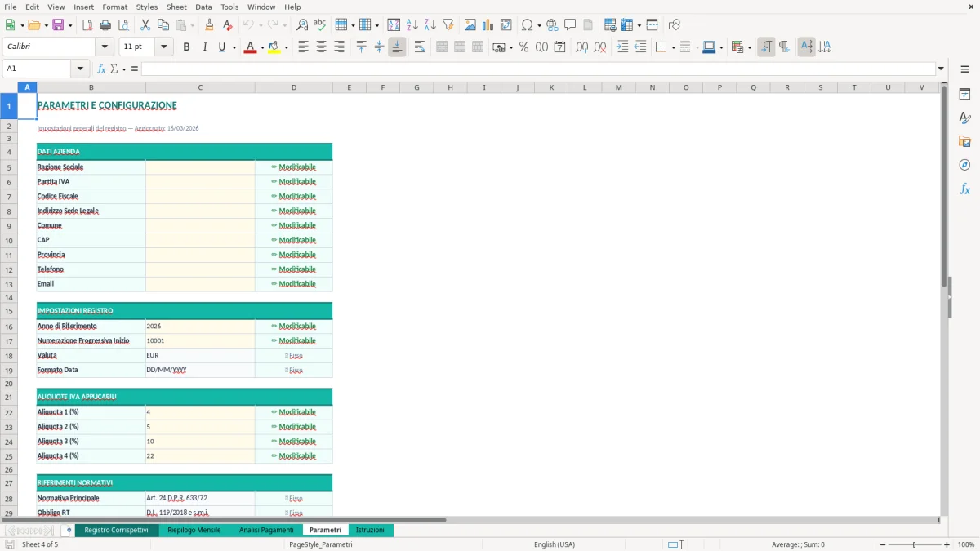Click the Cut scissors icon
This screenshot has width=980, height=551.
coord(145,25)
